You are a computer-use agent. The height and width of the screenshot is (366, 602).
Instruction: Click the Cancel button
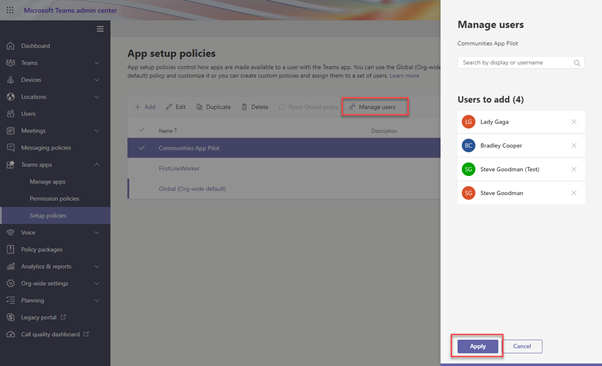tap(522, 346)
